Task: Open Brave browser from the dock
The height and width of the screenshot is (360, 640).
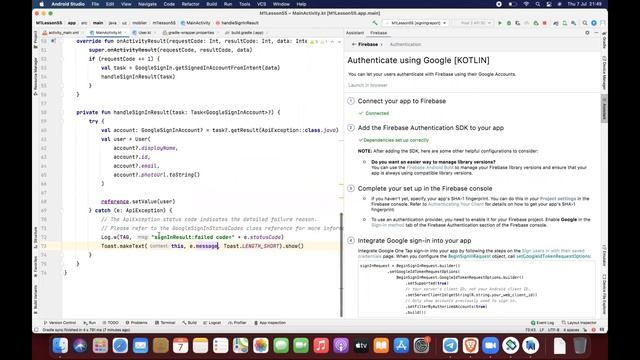Action: (470, 346)
